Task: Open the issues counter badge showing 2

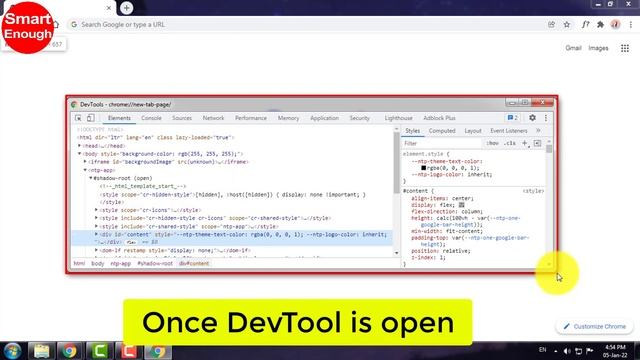Action: [x=513, y=118]
